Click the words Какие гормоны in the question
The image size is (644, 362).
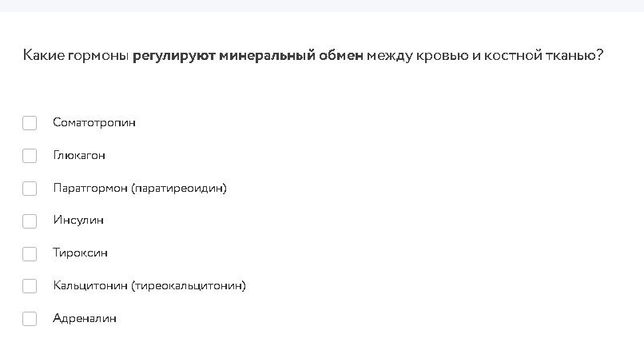[76, 55]
